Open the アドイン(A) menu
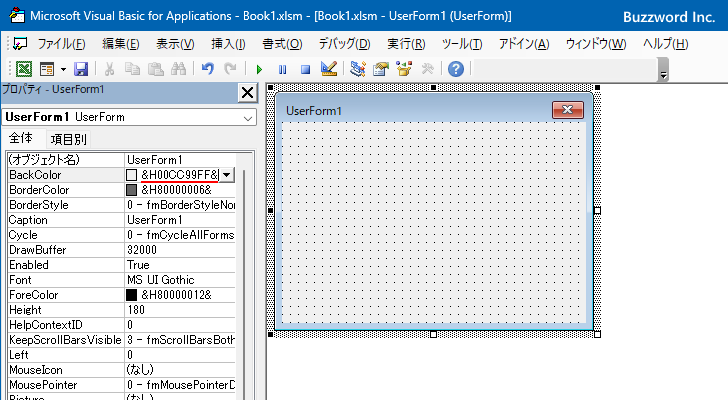The image size is (728, 400). 524,44
